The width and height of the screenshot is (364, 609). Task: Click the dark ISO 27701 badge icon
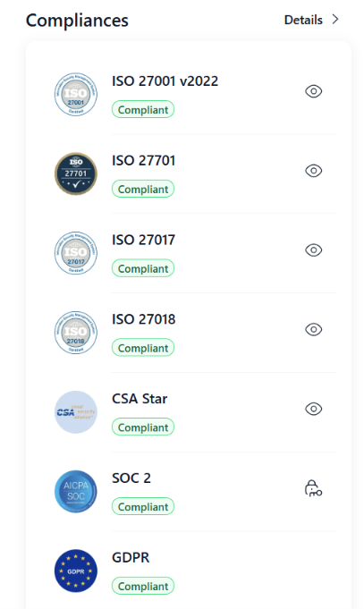pos(76,173)
